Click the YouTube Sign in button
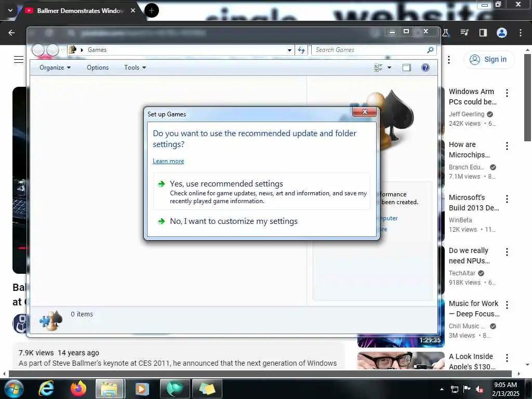 click(489, 59)
